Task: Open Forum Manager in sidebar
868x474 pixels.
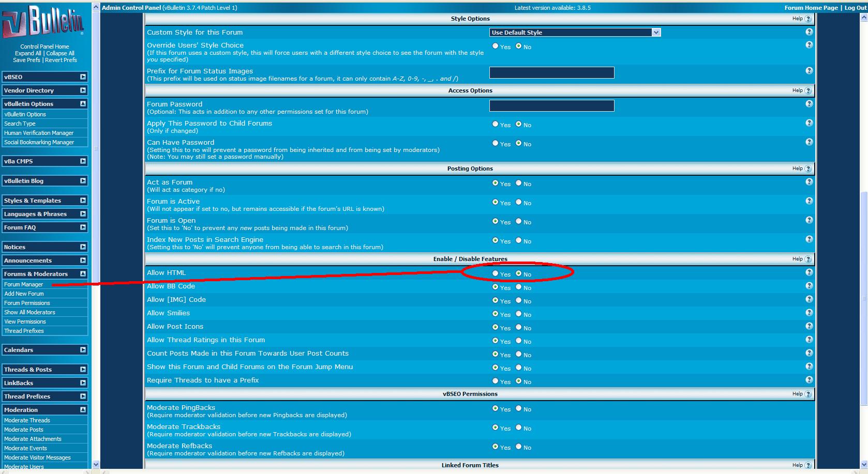Action: pyautogui.click(x=24, y=284)
